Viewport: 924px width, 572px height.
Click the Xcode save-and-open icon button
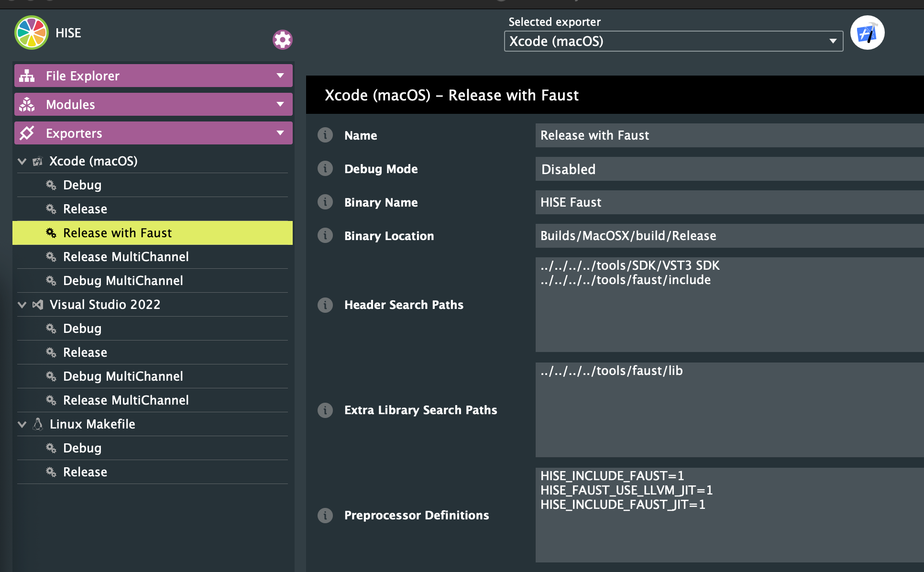click(867, 33)
